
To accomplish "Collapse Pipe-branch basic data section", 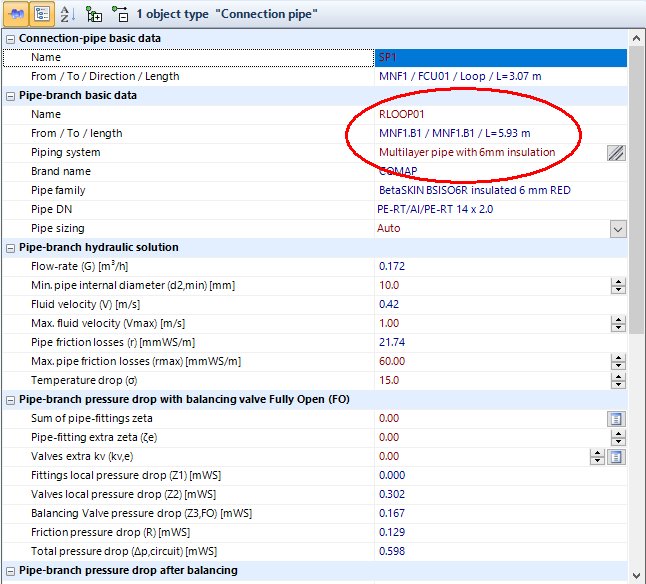I will pos(10,96).
